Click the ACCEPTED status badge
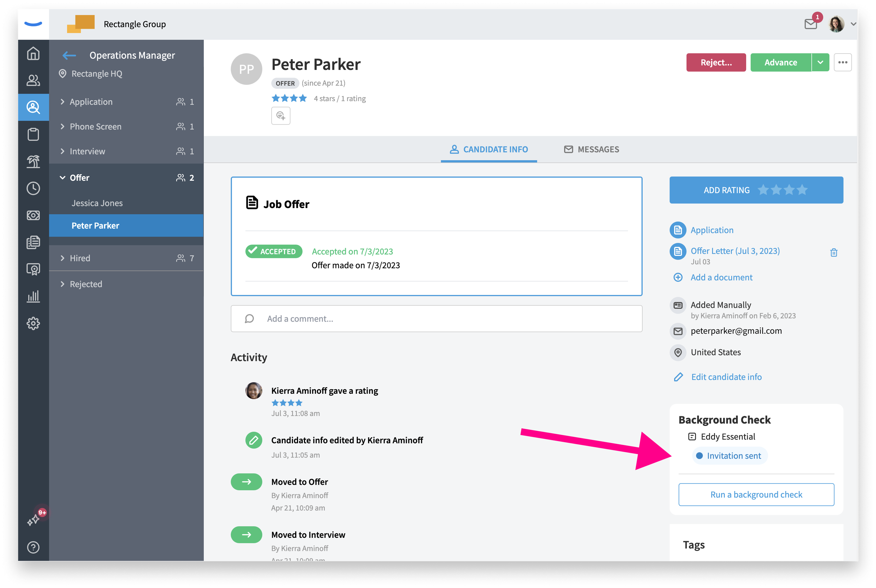The image size is (876, 588). coord(274,251)
